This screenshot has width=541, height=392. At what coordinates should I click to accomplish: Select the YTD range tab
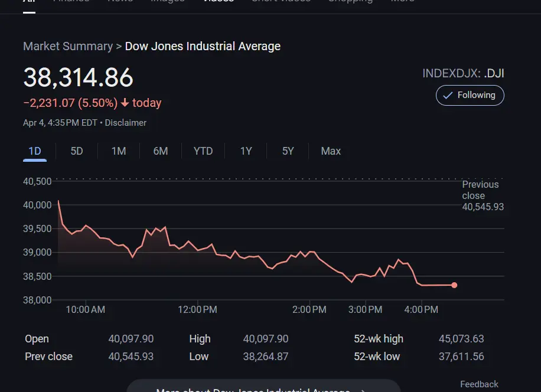pos(203,151)
